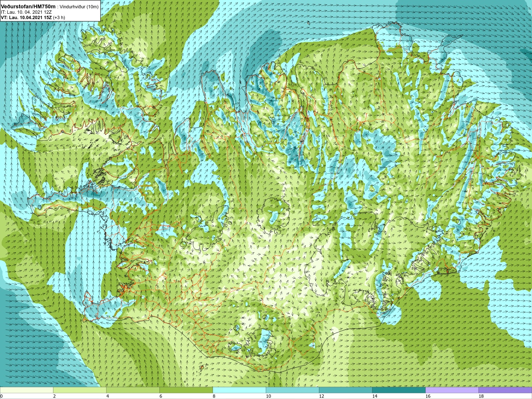This screenshot has height=399, width=532.
Task: Click the legend tick label '8'
Action: click(214, 396)
